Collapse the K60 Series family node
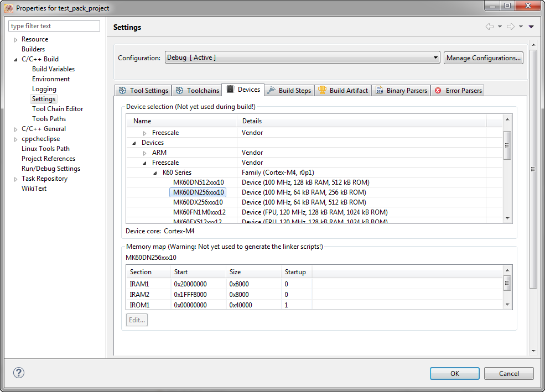The image size is (545, 392). point(155,173)
